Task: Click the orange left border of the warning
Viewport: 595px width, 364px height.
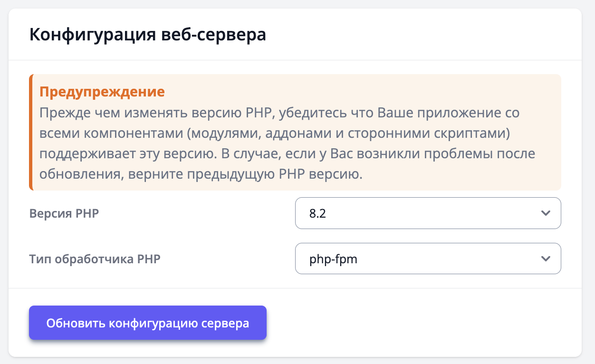Action: click(31, 132)
